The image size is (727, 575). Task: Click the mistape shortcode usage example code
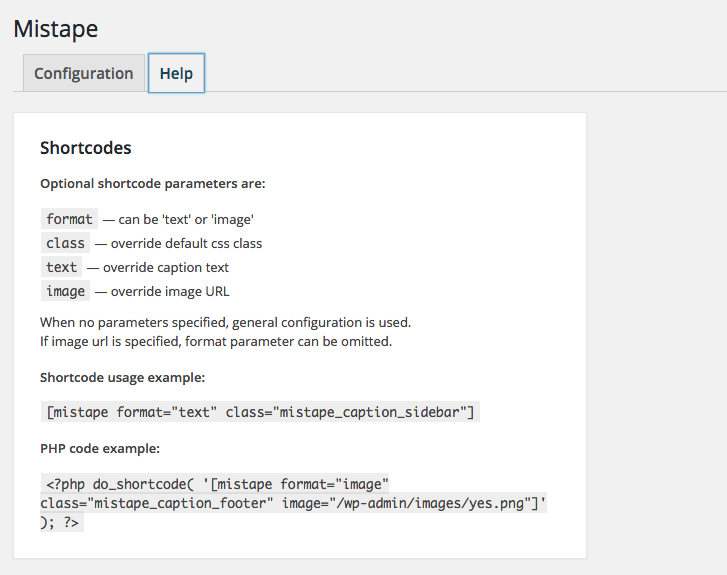[x=260, y=412]
